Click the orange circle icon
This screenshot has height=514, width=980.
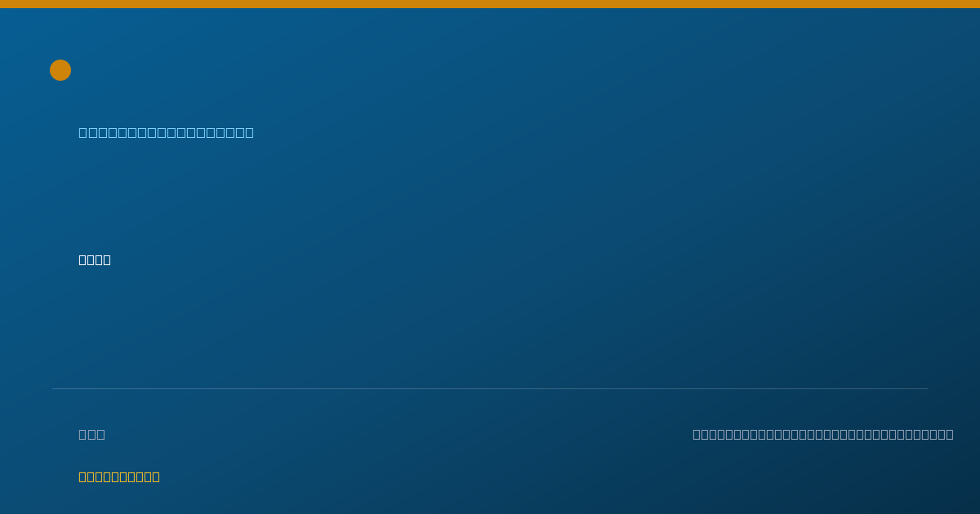pyautogui.click(x=60, y=70)
